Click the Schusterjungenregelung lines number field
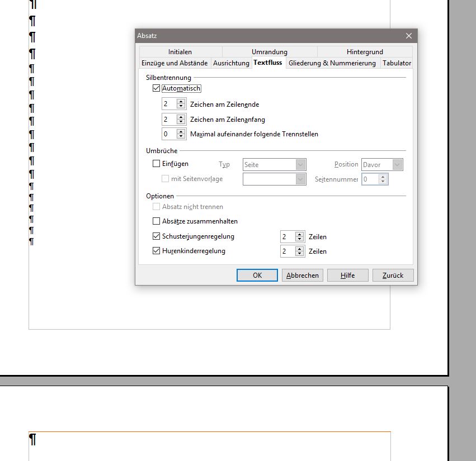The height and width of the screenshot is (461, 476). (x=288, y=236)
